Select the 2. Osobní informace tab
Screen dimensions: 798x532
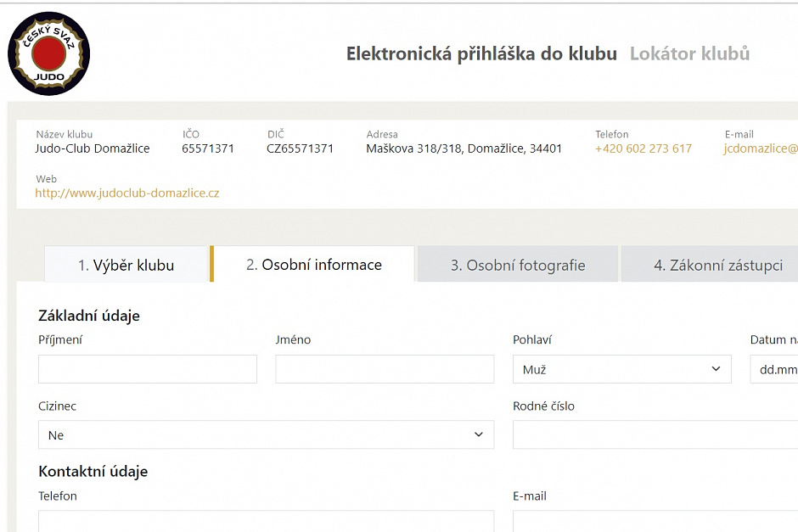click(x=313, y=265)
